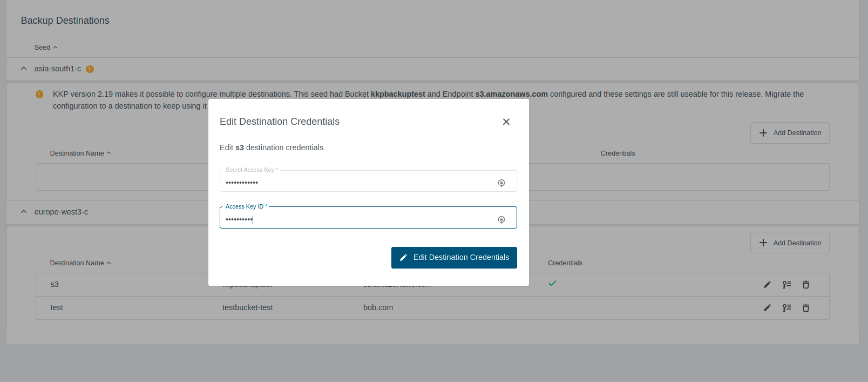This screenshot has width=868, height=382.
Task: Click into the Access Key ID field
Action: tap(356, 219)
